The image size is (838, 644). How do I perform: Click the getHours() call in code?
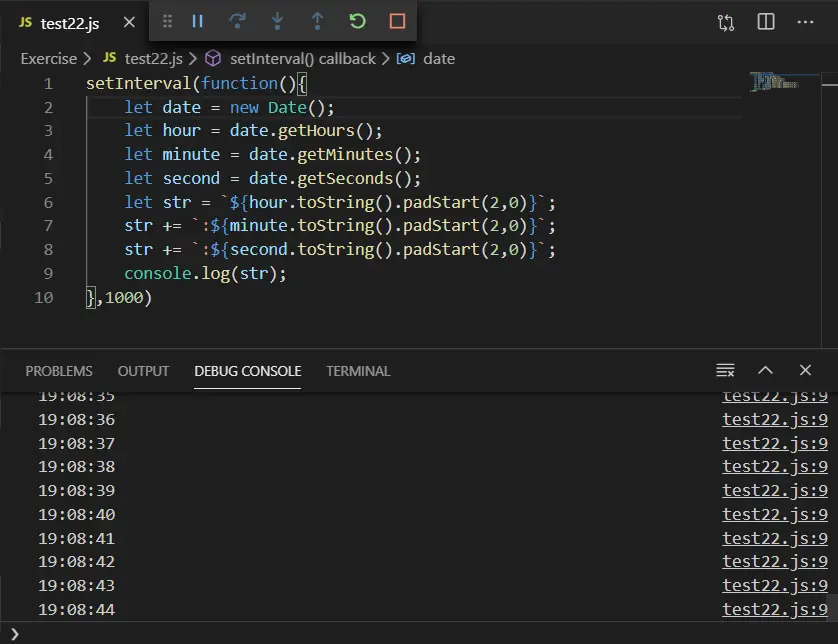coord(330,130)
